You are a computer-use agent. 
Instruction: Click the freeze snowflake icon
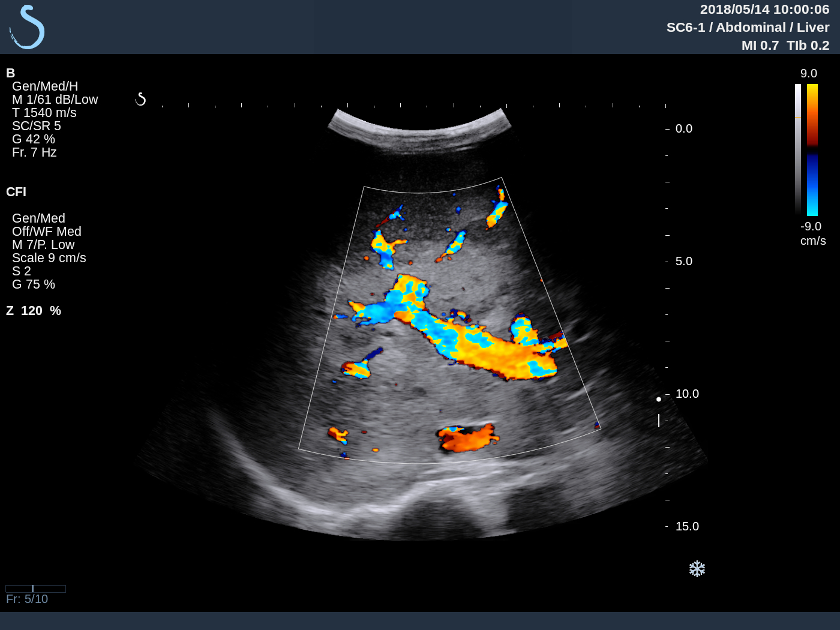(697, 568)
